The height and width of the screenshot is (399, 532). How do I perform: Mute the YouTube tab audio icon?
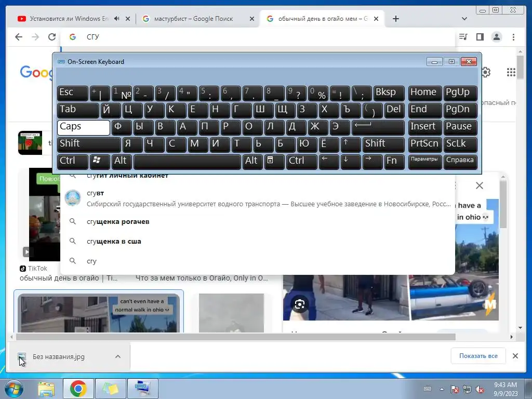pyautogui.click(x=117, y=19)
